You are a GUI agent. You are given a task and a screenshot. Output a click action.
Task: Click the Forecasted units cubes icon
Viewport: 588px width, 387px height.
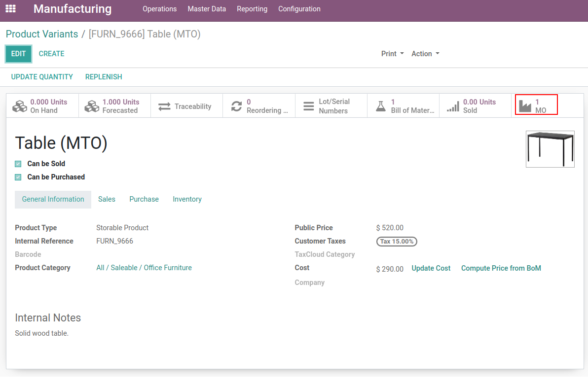click(92, 106)
